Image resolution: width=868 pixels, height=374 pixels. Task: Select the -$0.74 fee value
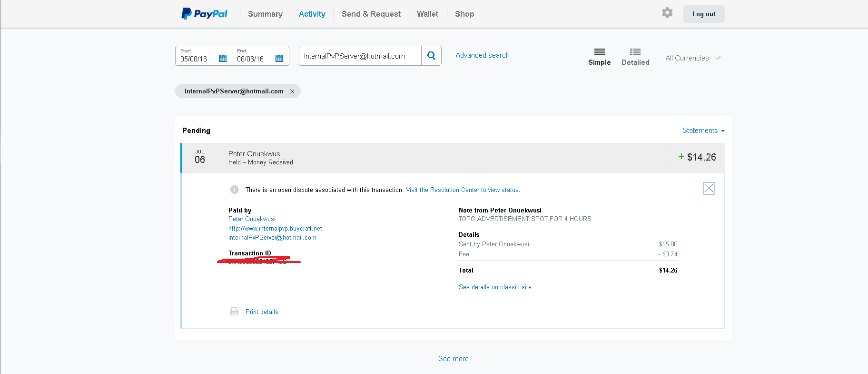(668, 254)
